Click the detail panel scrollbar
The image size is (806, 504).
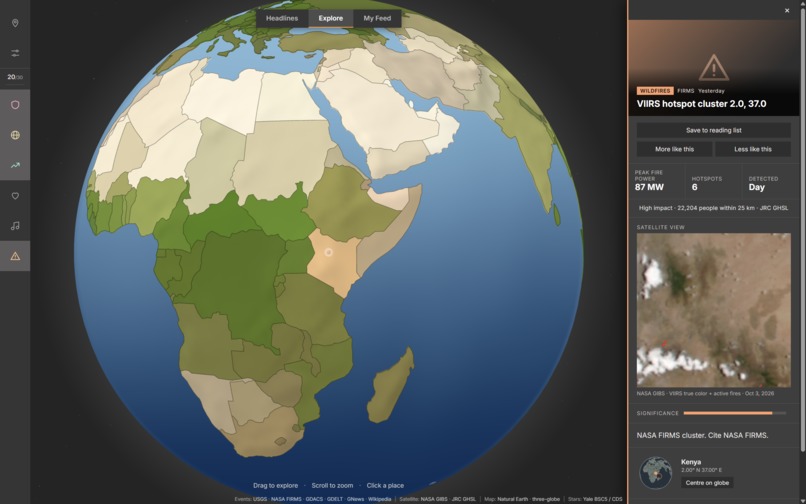pyautogui.click(x=803, y=231)
